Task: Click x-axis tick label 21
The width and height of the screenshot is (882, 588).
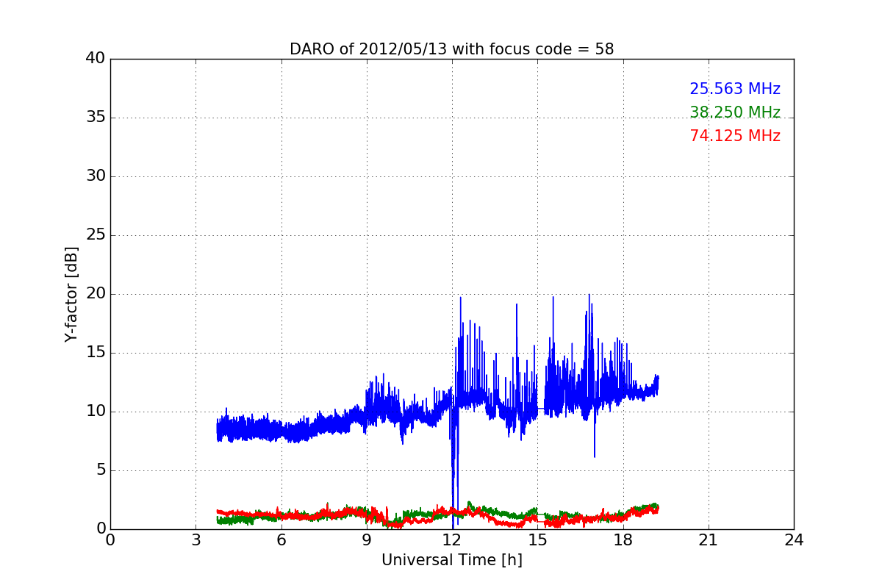Action: pos(709,540)
